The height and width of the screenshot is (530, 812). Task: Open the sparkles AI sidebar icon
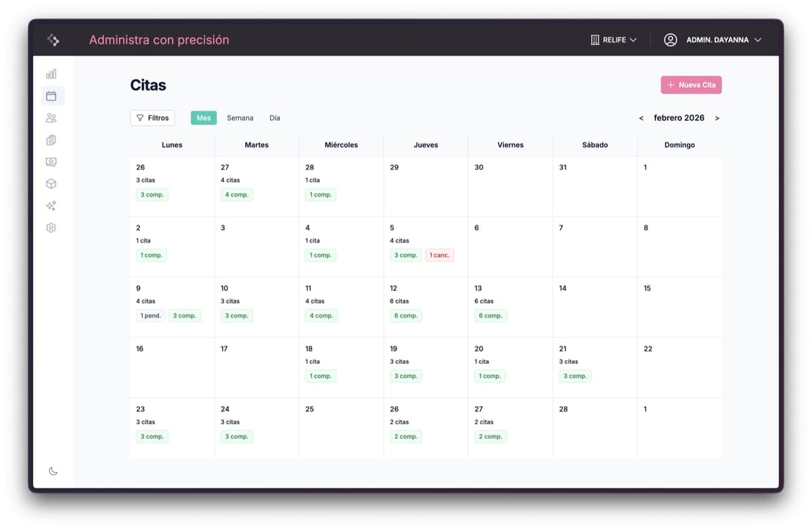pyautogui.click(x=51, y=206)
